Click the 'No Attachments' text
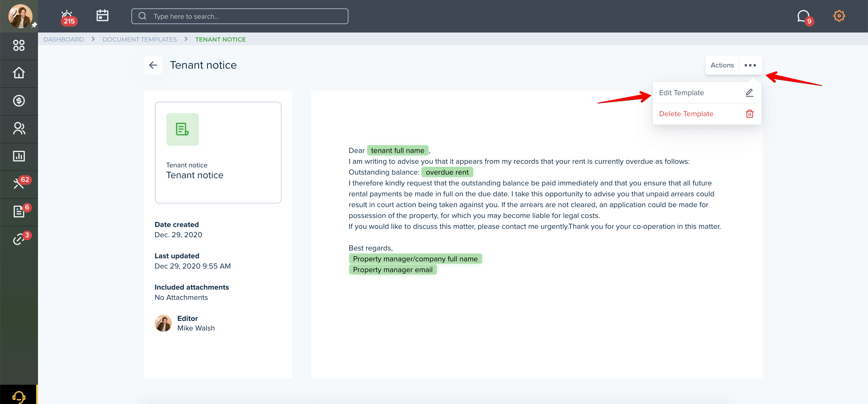Viewport: 868px width, 404px height. coord(181,297)
